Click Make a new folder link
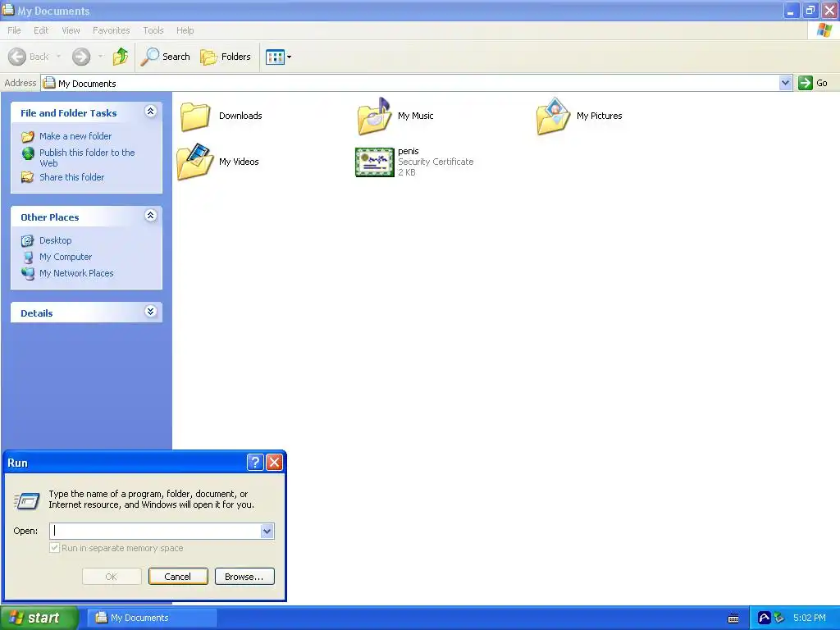 (75, 136)
